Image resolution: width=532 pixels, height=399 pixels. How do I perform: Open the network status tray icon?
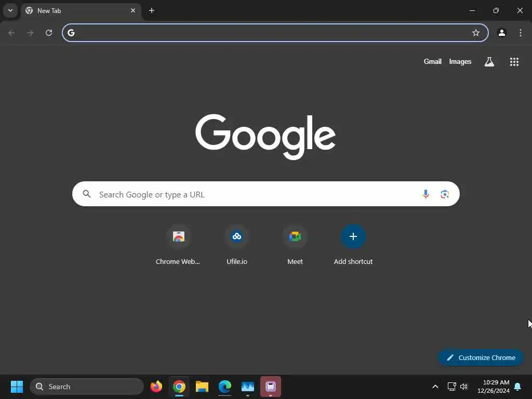pyautogui.click(x=451, y=387)
